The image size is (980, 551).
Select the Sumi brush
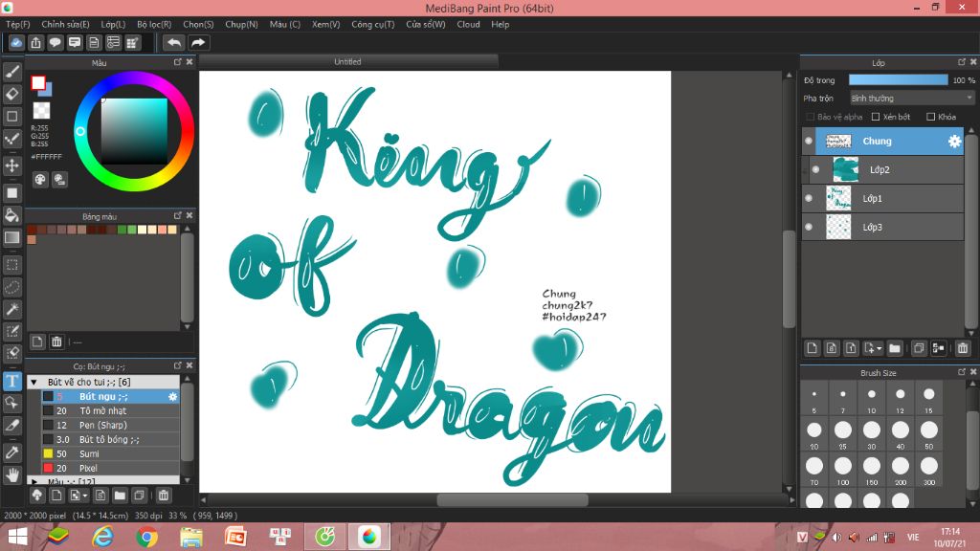tap(111, 454)
